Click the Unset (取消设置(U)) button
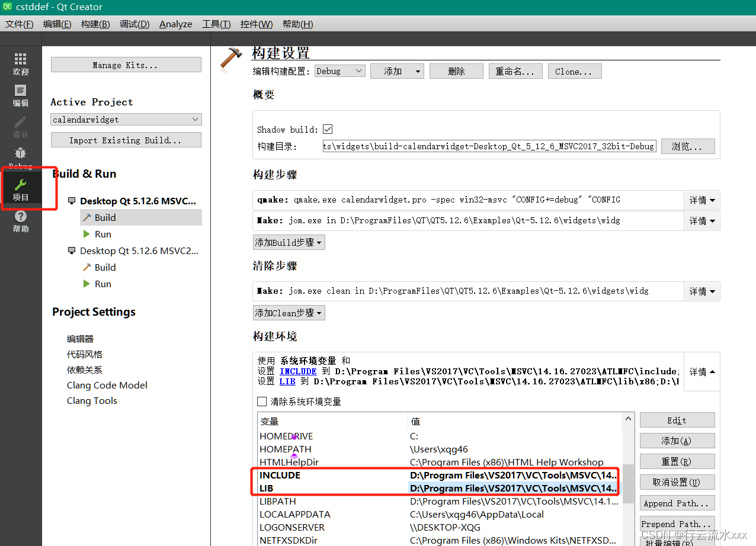756x546 pixels. (677, 483)
